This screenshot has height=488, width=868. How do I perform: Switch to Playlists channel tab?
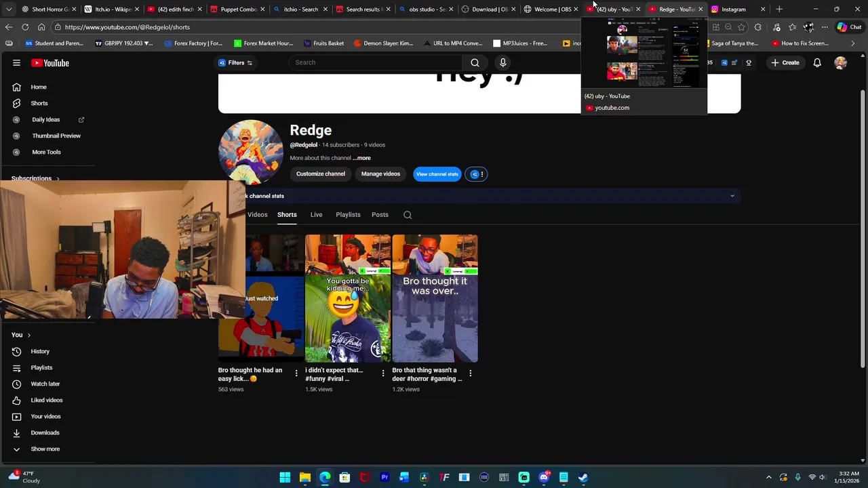pos(348,214)
